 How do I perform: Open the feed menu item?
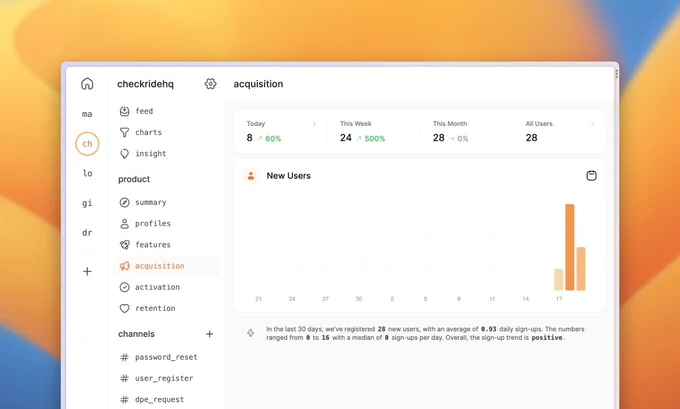click(x=167, y=111)
